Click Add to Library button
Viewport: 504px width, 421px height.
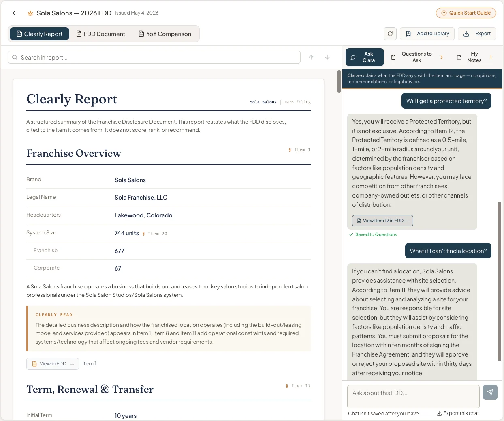[x=427, y=34]
